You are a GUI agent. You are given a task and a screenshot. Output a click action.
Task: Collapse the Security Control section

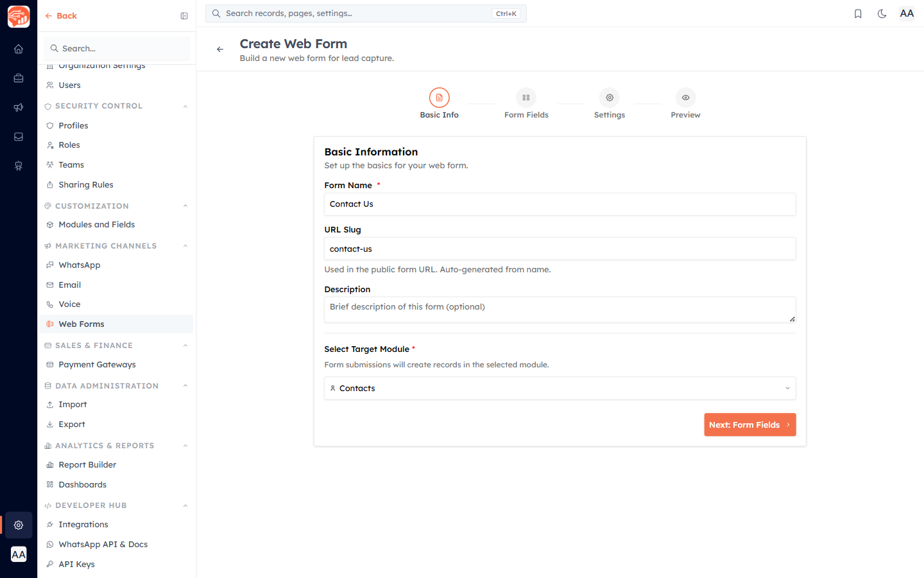point(185,106)
